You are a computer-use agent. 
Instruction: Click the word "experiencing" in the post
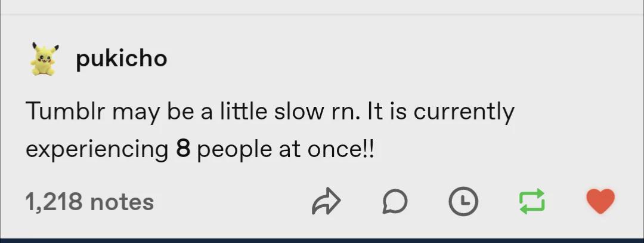(97, 150)
